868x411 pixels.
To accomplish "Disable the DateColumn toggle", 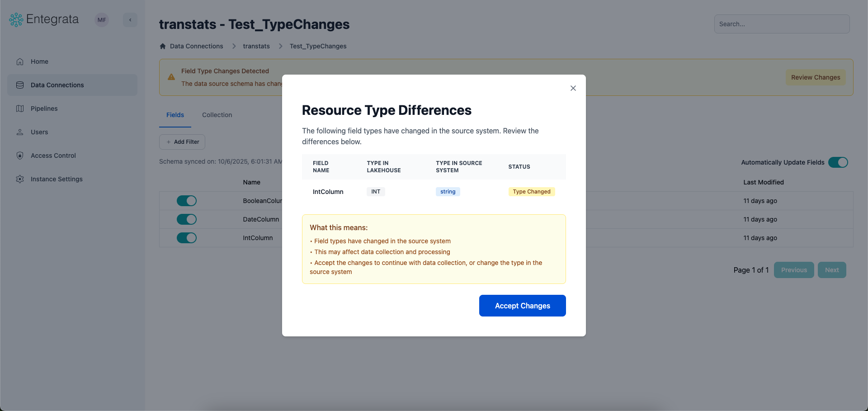I will [187, 219].
